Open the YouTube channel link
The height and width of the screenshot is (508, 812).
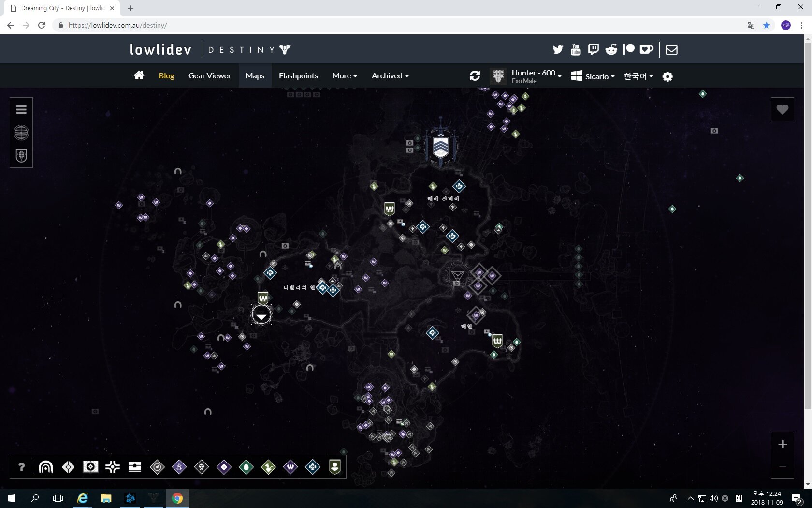point(576,49)
